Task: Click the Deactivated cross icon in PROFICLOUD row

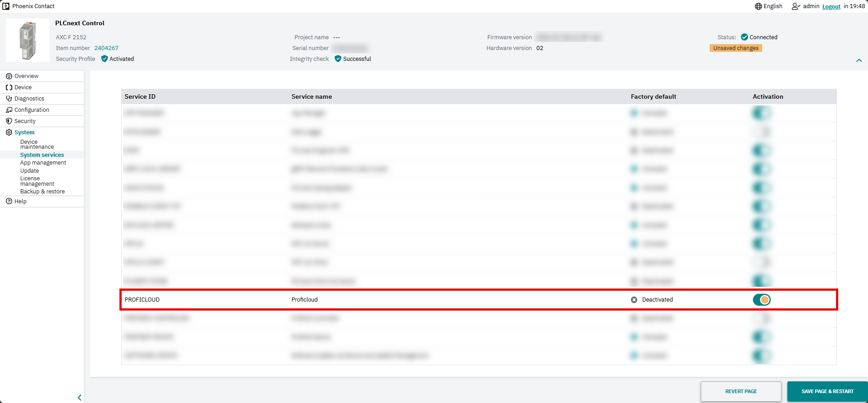Action: tap(634, 300)
